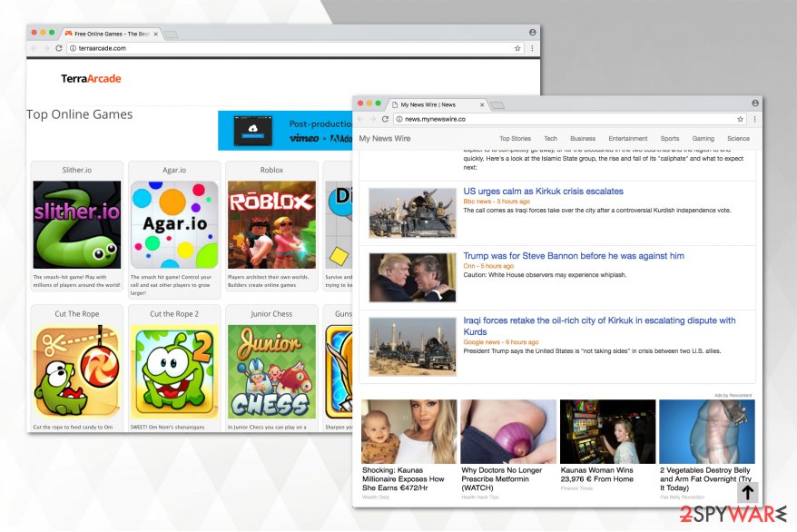Open Chrome menu in TerraArcade window
797x532 pixels.
pyautogui.click(x=532, y=48)
